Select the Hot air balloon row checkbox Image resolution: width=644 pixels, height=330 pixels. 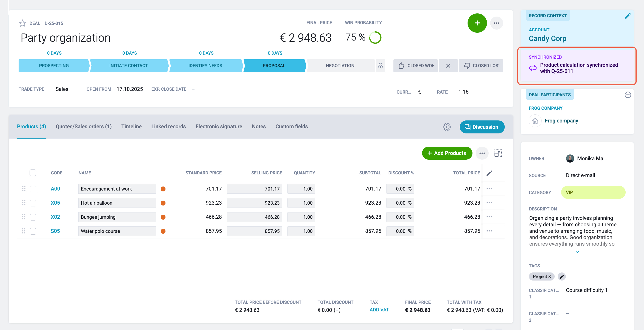click(33, 203)
